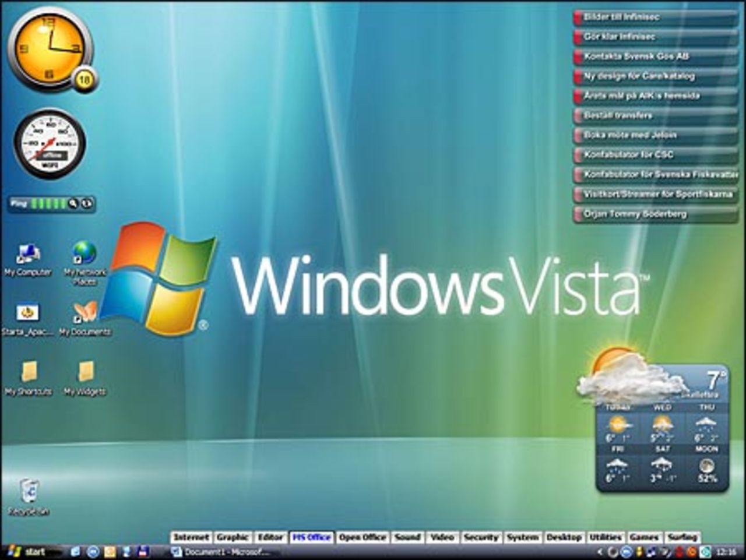Click the moon phase icon showing 52%
This screenshot has height=560, width=746.
click(x=707, y=465)
